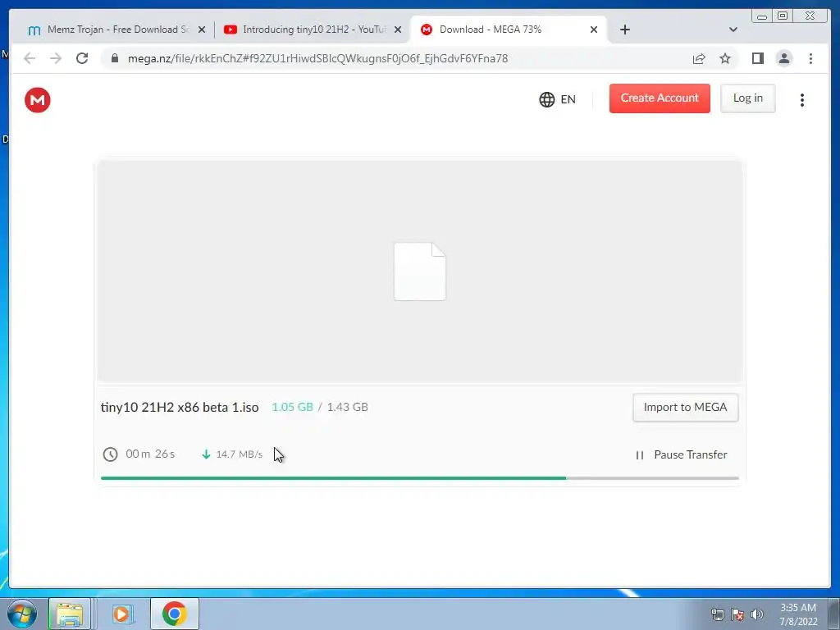Click the MEGA logo icon
This screenshot has width=840, height=630.
38,100
